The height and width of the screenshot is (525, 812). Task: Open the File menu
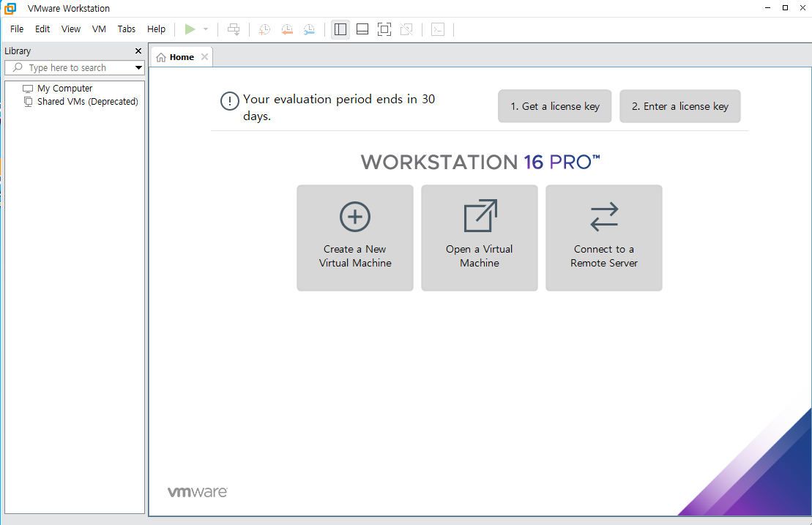[x=17, y=29]
